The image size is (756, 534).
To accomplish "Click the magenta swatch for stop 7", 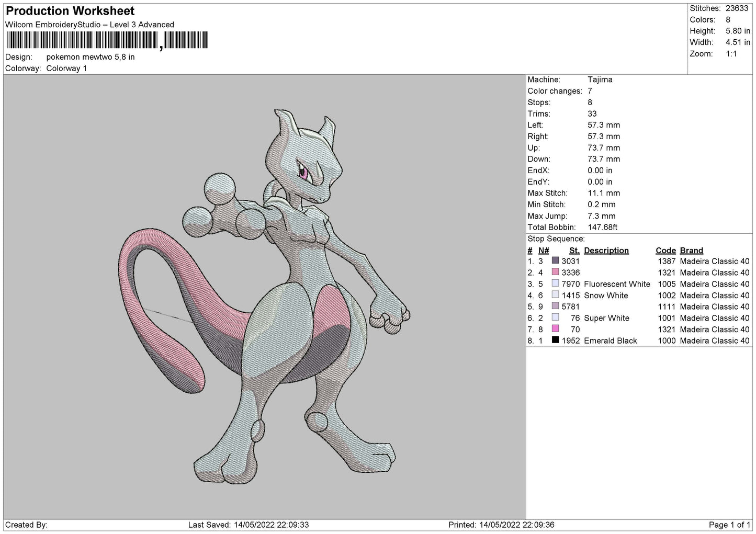I will pos(555,328).
